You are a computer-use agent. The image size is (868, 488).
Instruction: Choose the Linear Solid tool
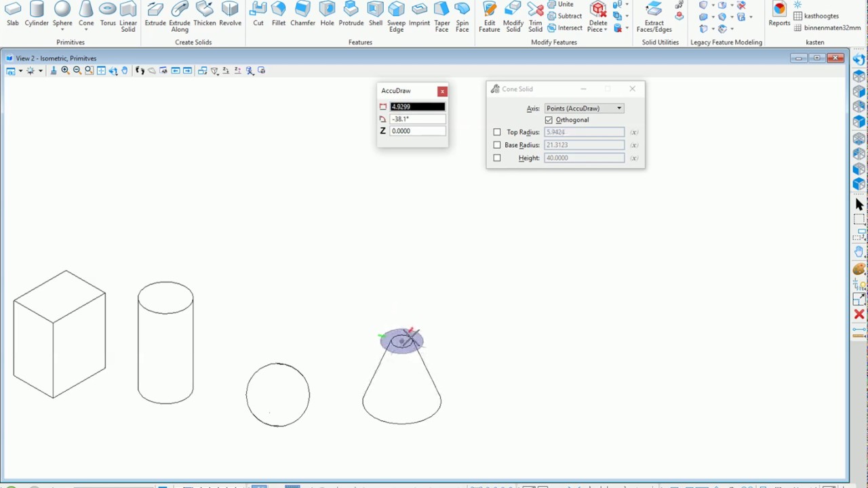pos(128,16)
